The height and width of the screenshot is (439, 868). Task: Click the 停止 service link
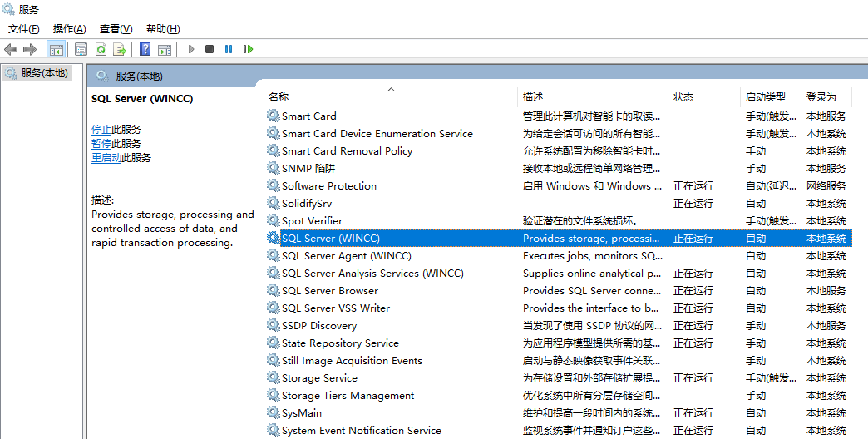(101, 130)
